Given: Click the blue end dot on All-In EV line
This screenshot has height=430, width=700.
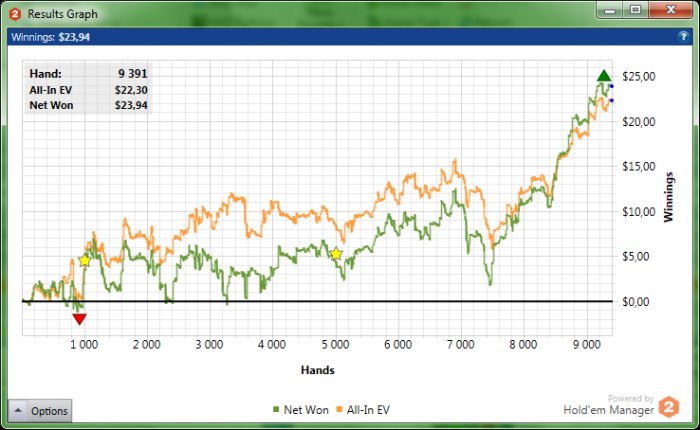Looking at the screenshot, I should (x=612, y=100).
